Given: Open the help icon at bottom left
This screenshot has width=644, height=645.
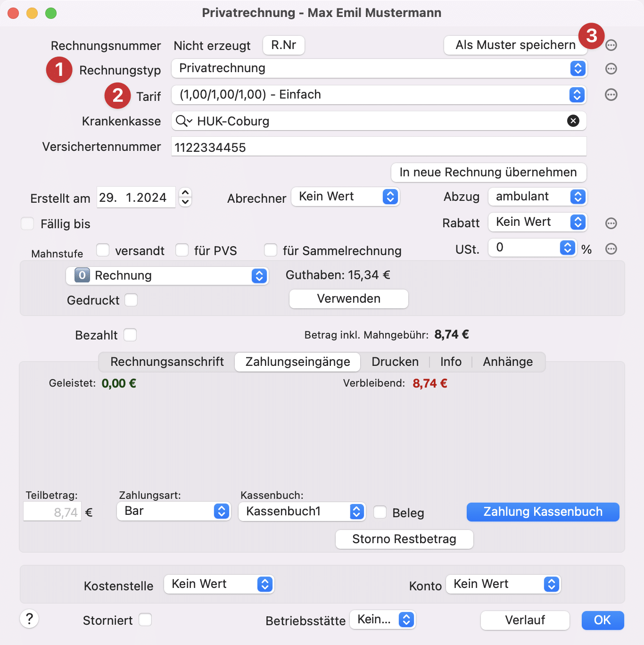Looking at the screenshot, I should click(29, 619).
